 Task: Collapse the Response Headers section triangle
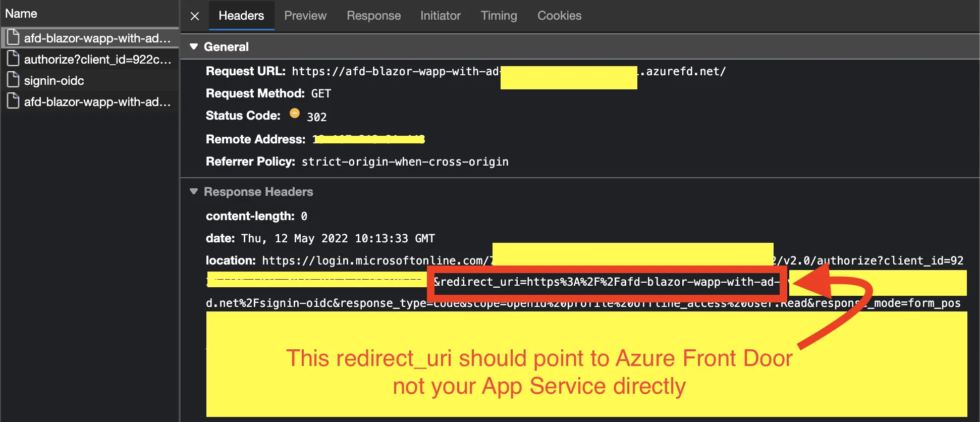(x=194, y=191)
